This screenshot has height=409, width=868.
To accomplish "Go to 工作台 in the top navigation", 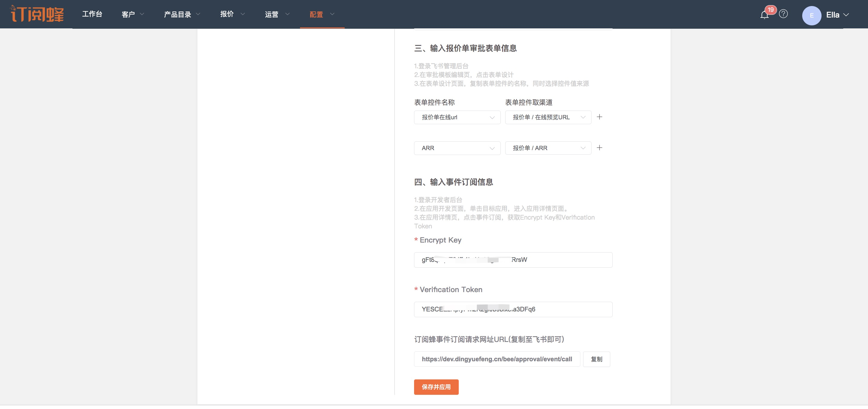I will (x=92, y=14).
